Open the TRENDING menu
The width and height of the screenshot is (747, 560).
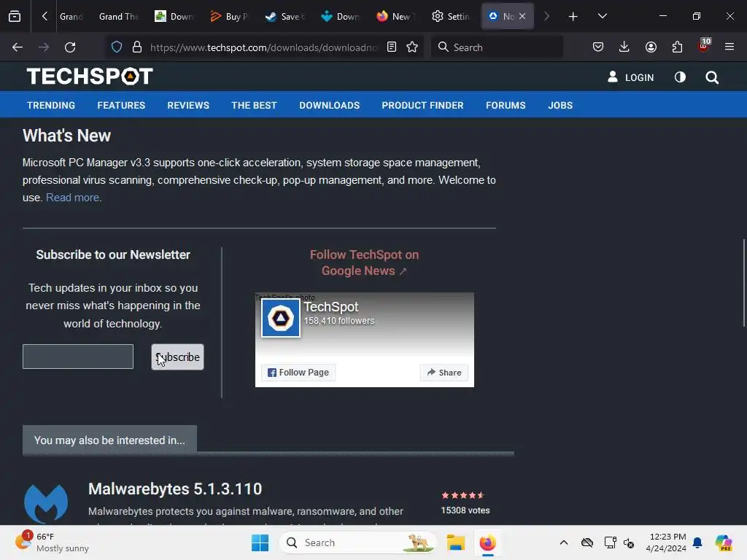point(51,105)
